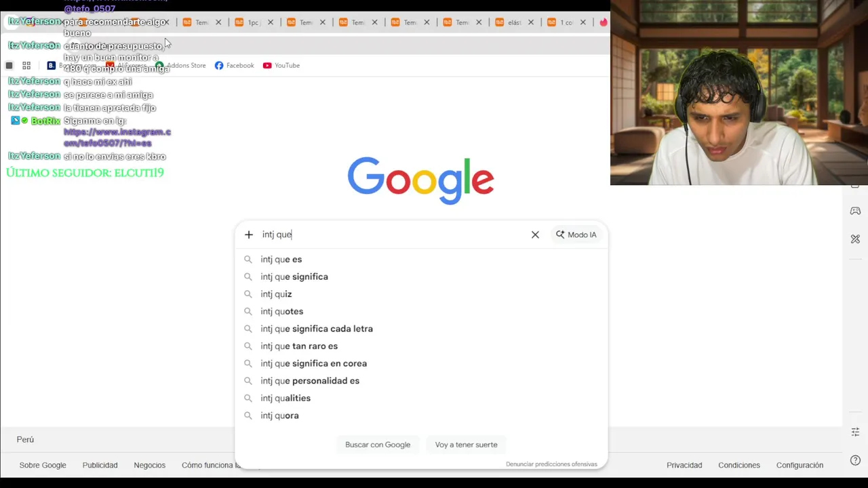Click the Google logo
This screenshot has width=868, height=488.
[420, 180]
